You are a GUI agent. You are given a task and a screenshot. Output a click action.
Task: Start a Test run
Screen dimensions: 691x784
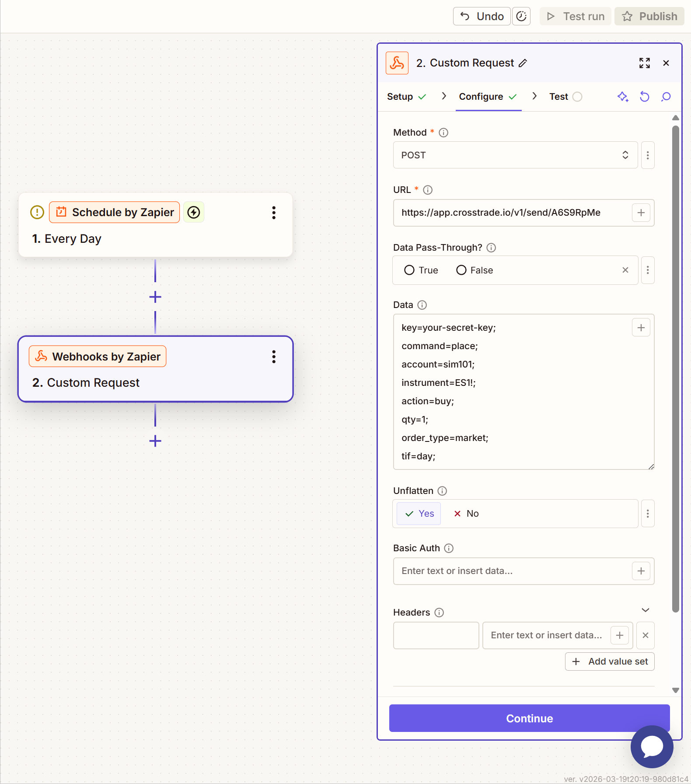pyautogui.click(x=575, y=17)
